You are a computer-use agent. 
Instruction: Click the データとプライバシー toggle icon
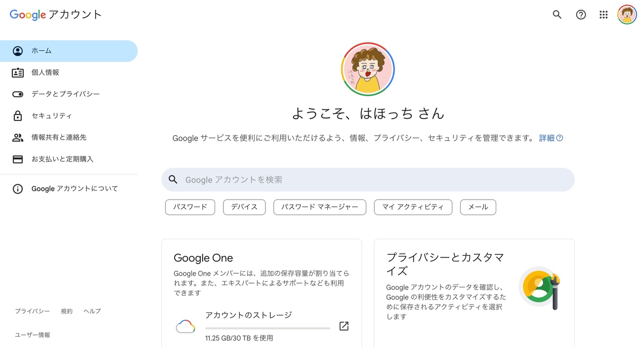pyautogui.click(x=18, y=94)
